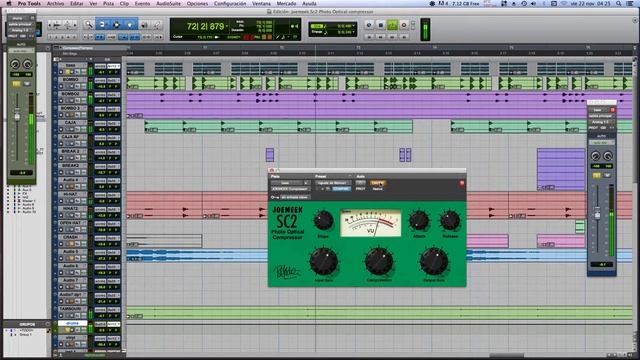The image size is (640, 360).
Task: Select the CRASH track name
Action: point(70,237)
